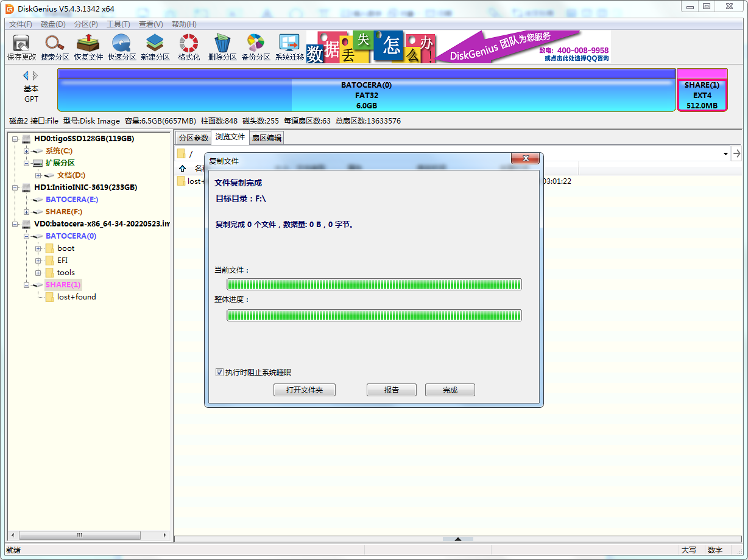748x560 pixels.
Task: Click the tools folder icon in tree
Action: (x=49, y=273)
